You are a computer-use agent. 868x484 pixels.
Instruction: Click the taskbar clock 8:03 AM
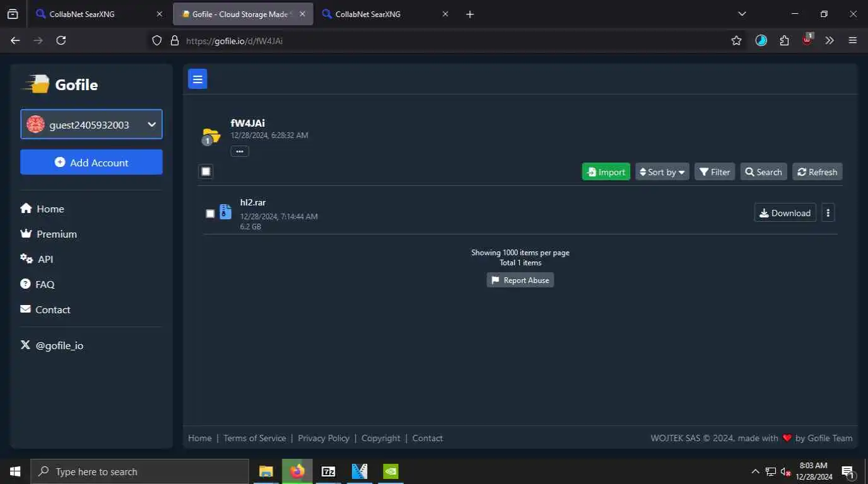pyautogui.click(x=814, y=471)
